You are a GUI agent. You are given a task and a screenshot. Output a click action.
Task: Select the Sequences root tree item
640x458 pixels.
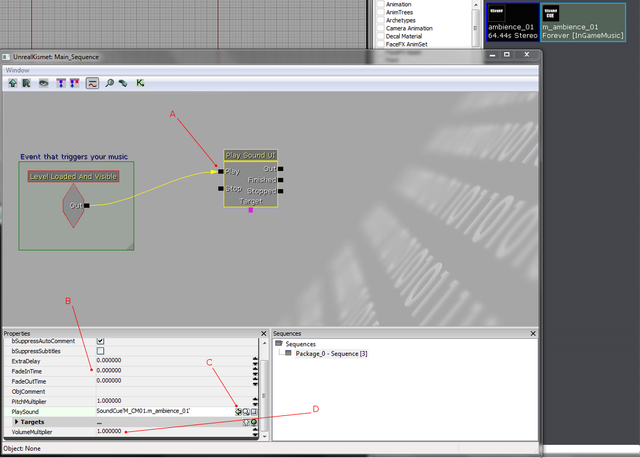(x=301, y=344)
